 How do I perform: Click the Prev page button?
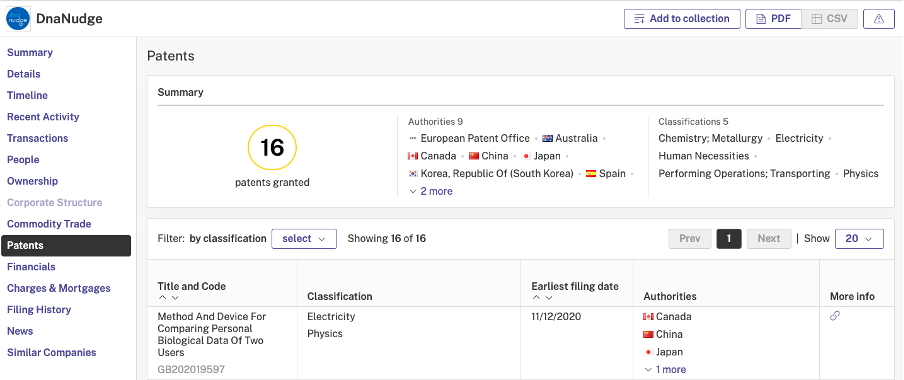point(690,239)
